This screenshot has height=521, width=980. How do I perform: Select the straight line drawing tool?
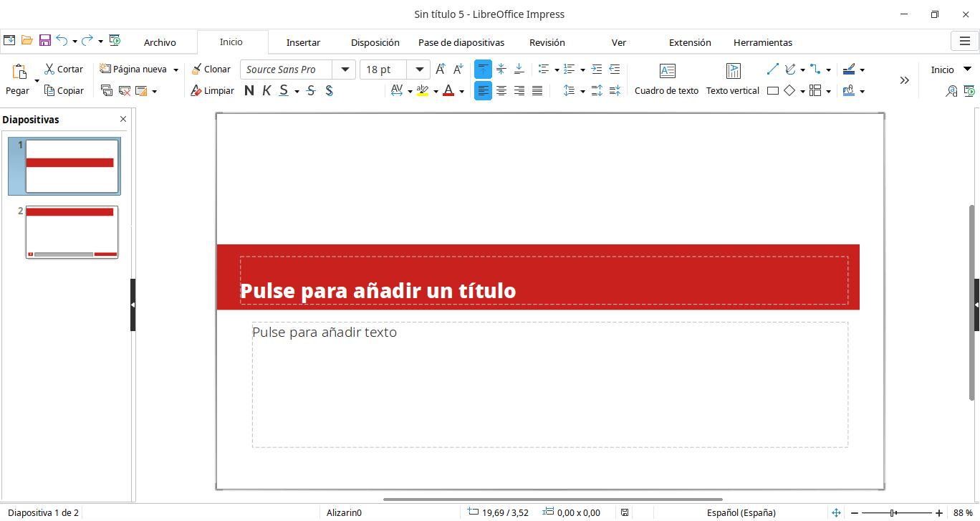772,70
